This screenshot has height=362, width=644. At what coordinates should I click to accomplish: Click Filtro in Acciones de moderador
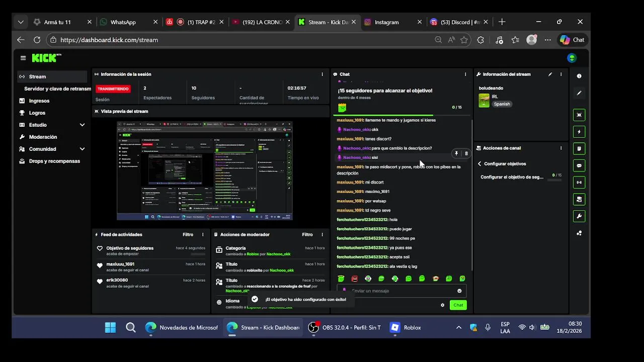tap(307, 235)
